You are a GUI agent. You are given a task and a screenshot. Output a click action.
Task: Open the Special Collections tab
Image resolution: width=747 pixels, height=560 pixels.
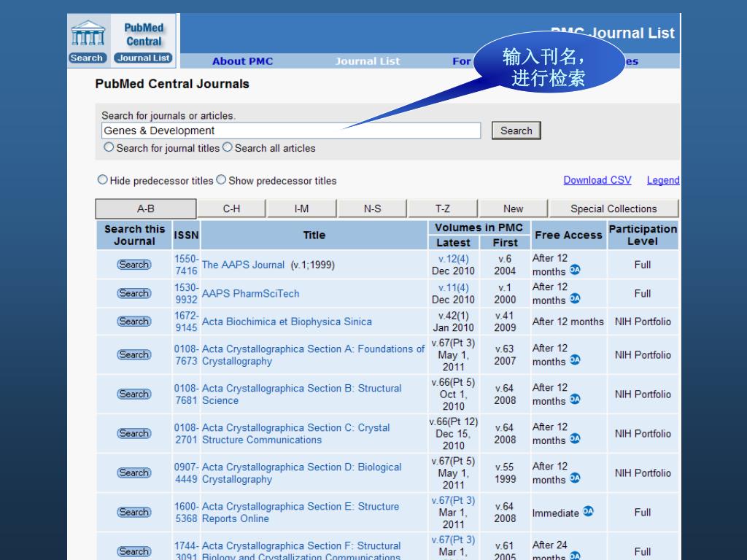click(x=614, y=209)
